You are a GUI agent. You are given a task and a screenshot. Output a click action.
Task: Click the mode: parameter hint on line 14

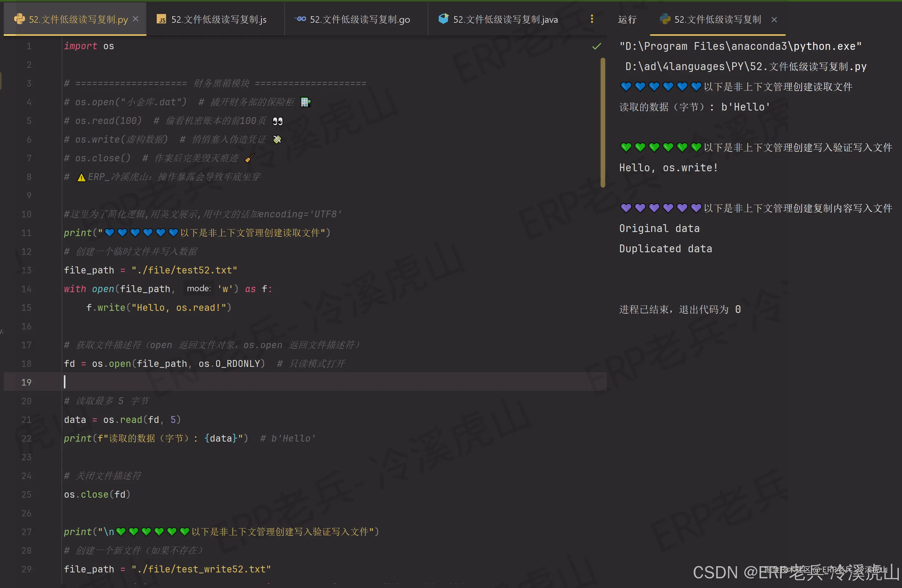pos(198,289)
